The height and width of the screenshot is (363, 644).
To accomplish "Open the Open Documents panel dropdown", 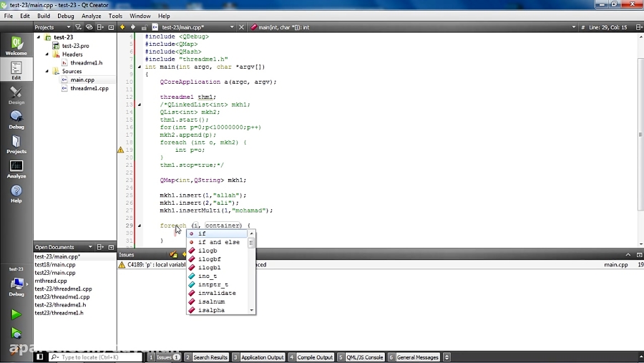I will [x=90, y=247].
